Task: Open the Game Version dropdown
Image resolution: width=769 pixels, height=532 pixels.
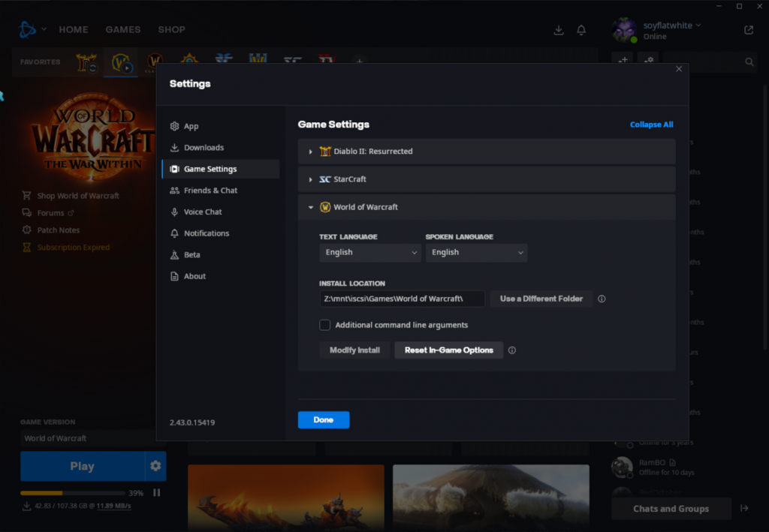Action: coord(88,438)
